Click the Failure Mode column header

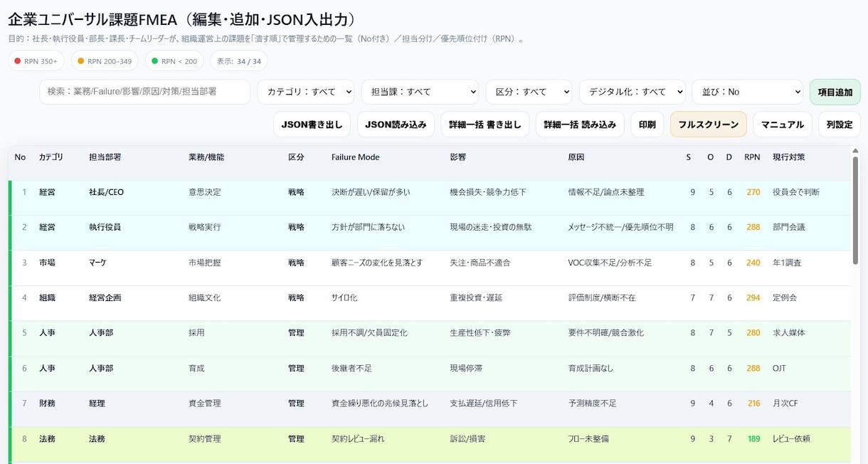coord(356,157)
